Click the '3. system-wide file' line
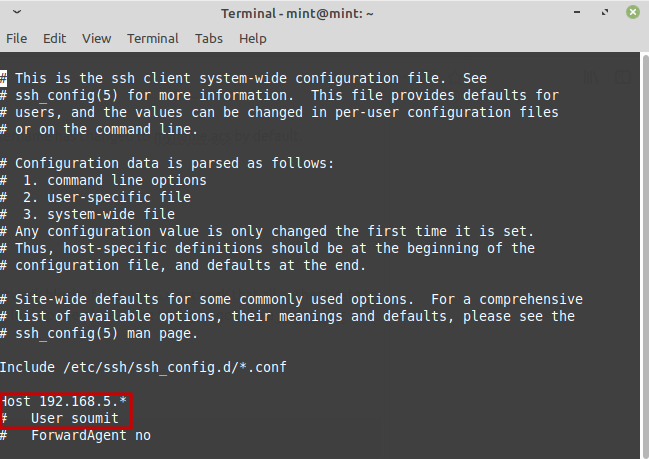The width and height of the screenshot is (649, 459). pos(97,214)
